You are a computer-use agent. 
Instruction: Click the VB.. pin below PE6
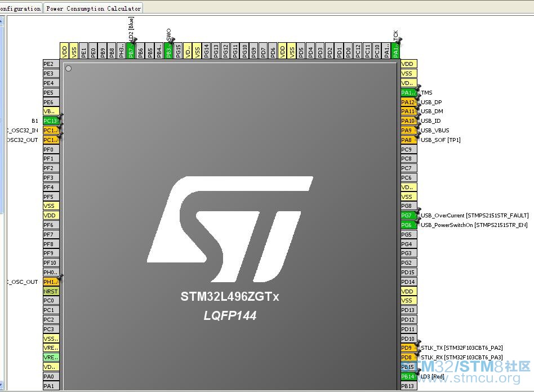click(51, 111)
